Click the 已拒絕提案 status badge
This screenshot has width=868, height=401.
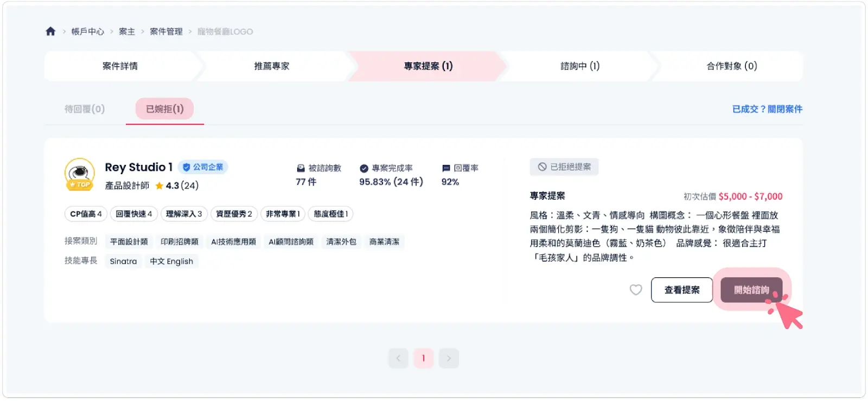[x=564, y=167]
